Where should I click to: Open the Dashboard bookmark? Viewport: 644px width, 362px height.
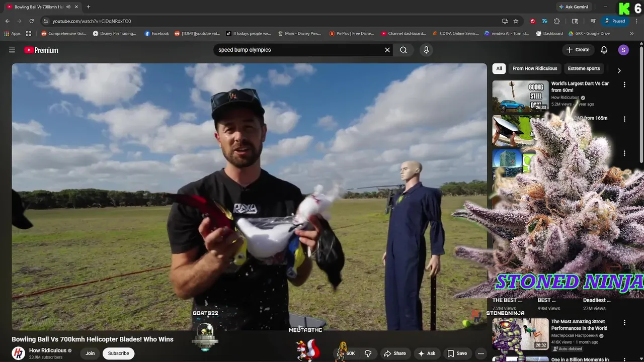click(549, 34)
